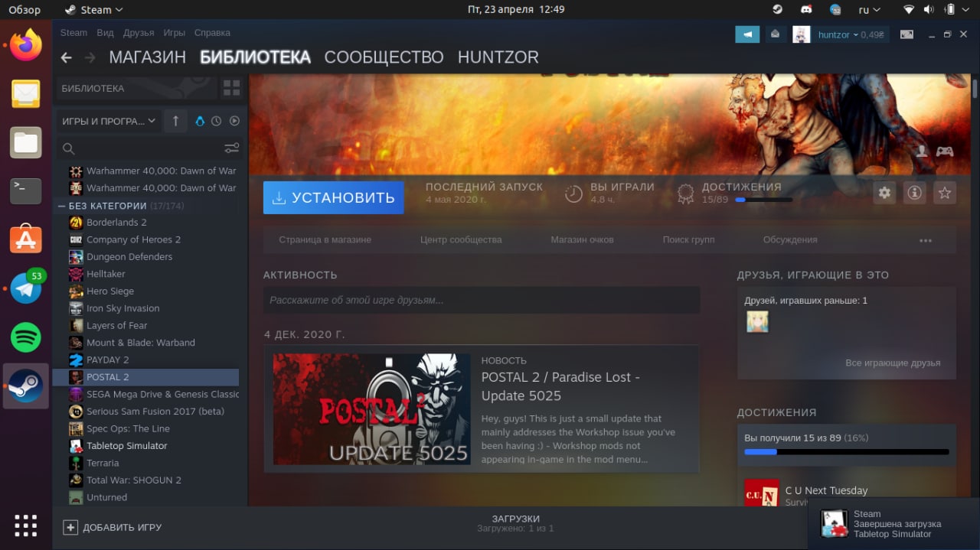This screenshot has height=550, width=980.
Task: Click the PAYDAY 2 game icon
Action: [x=76, y=360]
